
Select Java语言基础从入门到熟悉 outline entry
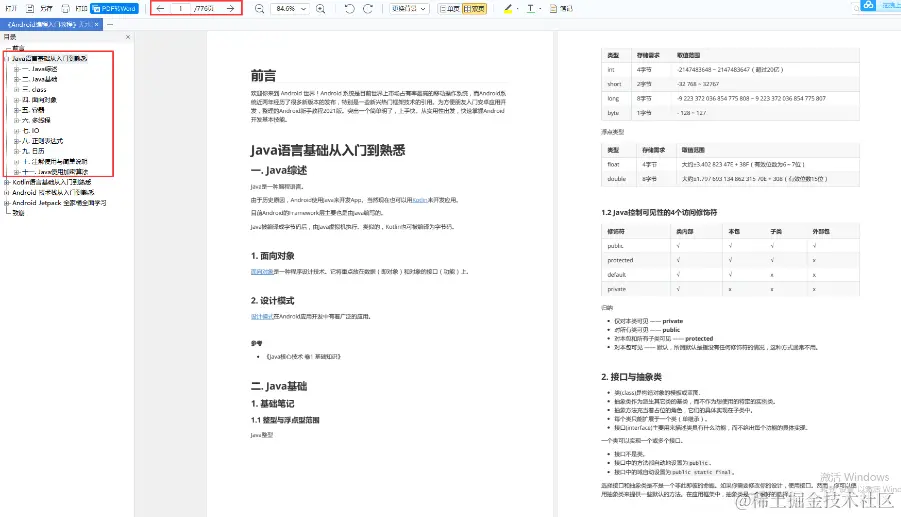click(50, 59)
